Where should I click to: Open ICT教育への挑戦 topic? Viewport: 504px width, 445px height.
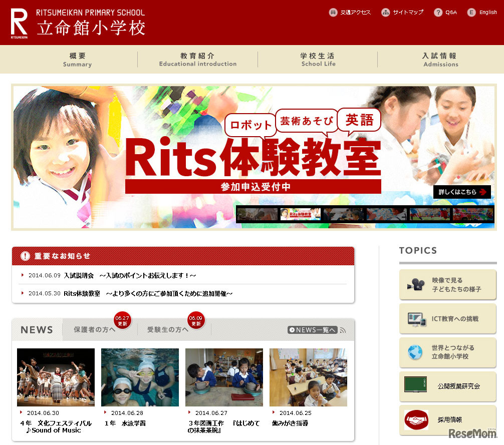pos(448,318)
